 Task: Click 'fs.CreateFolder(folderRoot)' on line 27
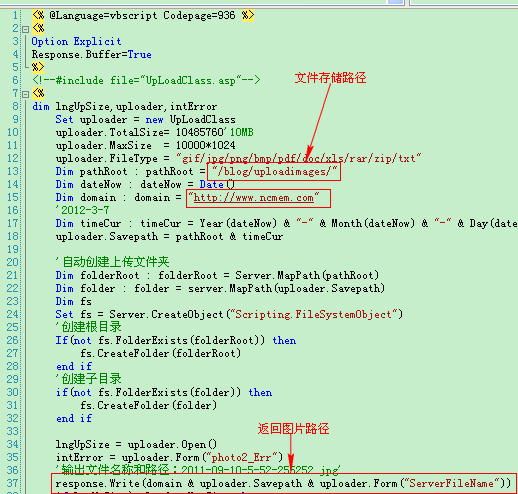160,354
